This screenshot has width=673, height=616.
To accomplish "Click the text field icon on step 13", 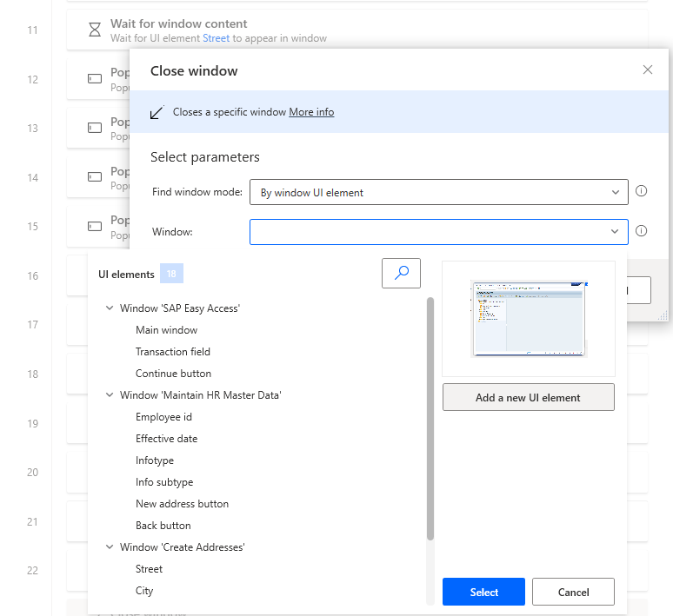I will (95, 128).
